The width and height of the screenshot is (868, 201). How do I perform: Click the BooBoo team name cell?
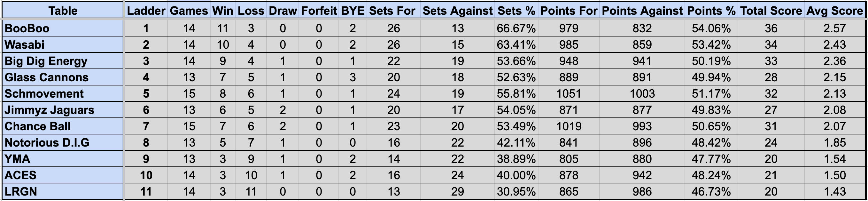pos(63,28)
